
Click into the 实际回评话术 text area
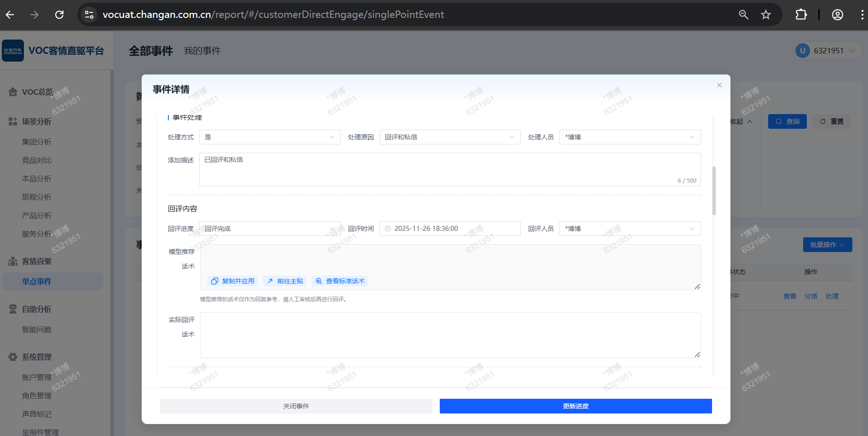coord(450,335)
